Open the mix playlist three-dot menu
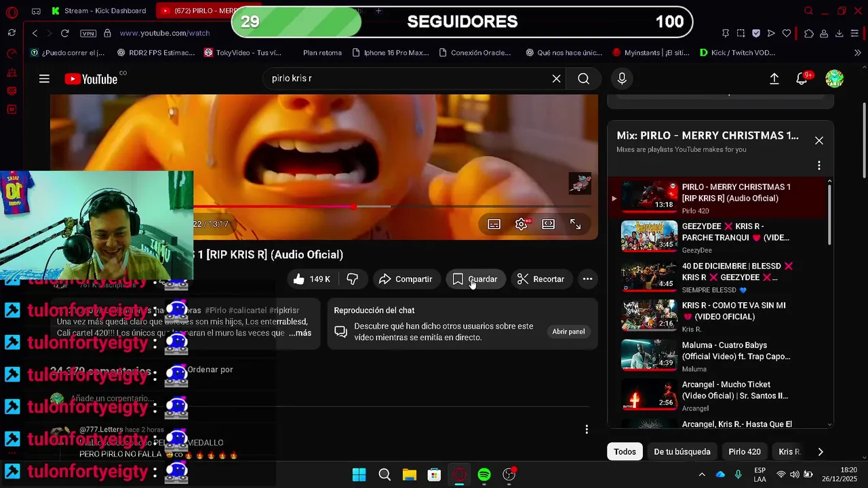868x488 pixels. point(819,165)
